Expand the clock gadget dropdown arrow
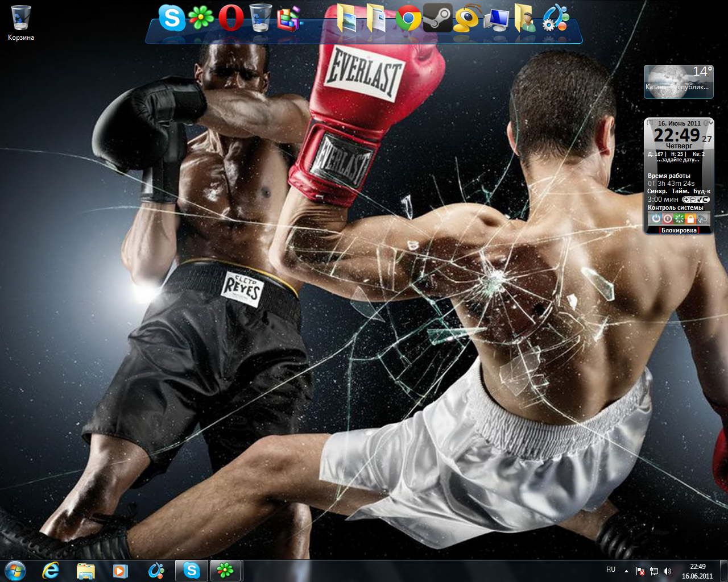728x582 pixels. [x=712, y=123]
